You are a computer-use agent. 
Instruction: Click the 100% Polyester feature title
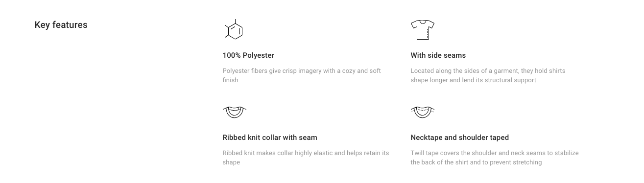tap(248, 55)
